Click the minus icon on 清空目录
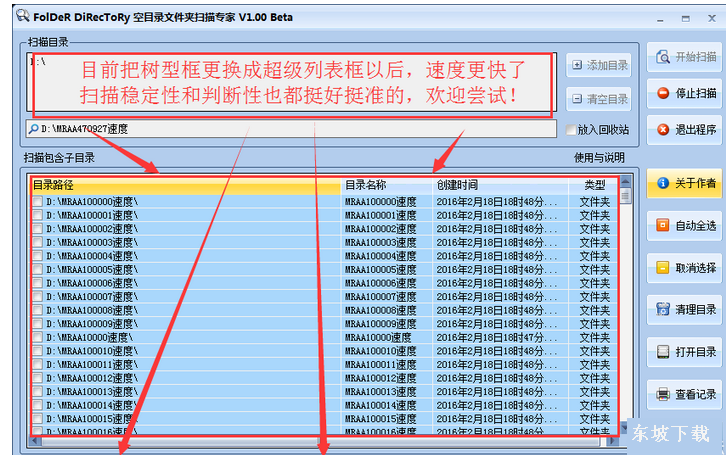This screenshot has width=726, height=455. (x=577, y=99)
